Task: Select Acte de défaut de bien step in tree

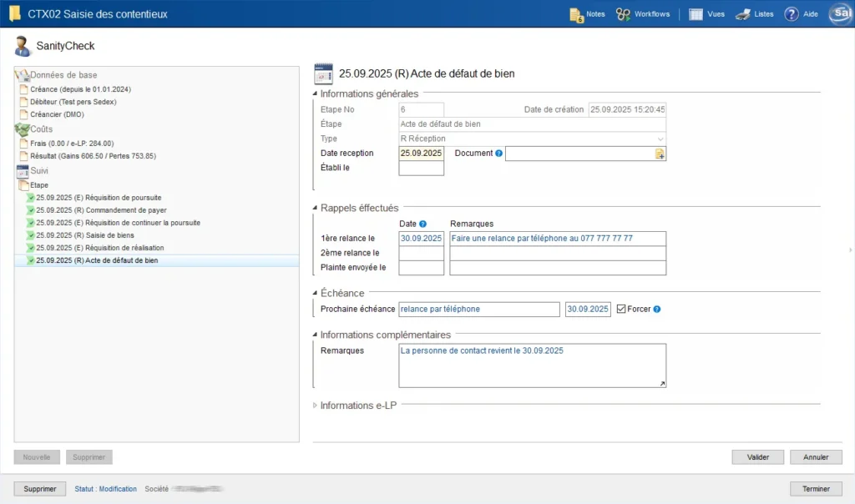Action: pos(97,260)
